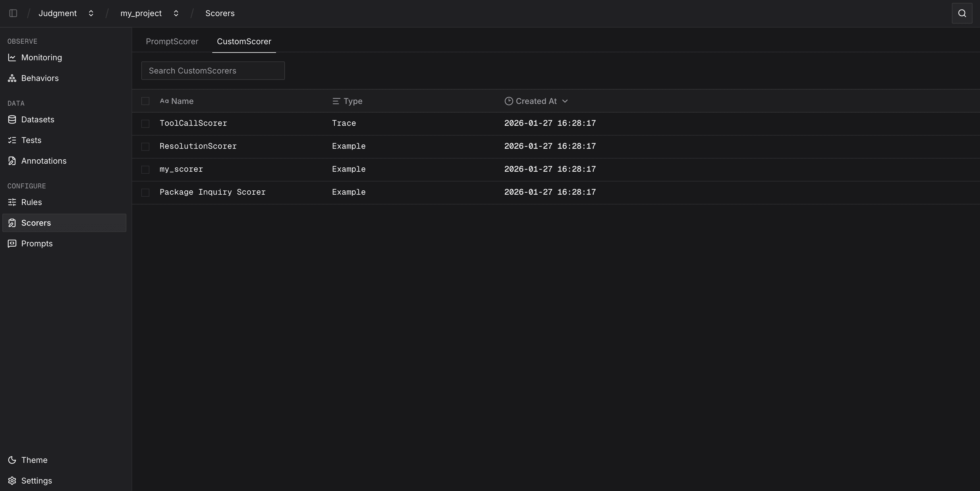
Task: Click the Scorers entry in Configure section
Action: tap(36, 223)
